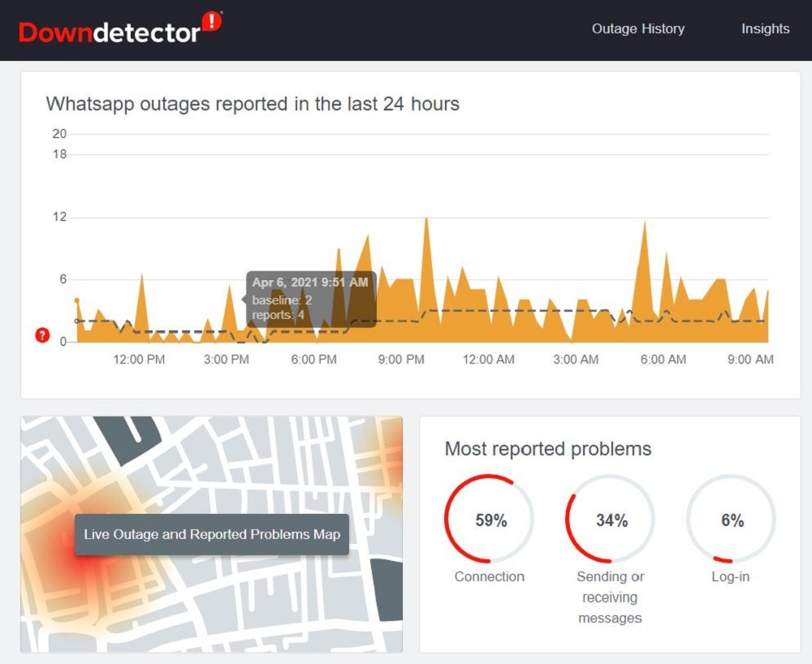Image resolution: width=812 pixels, height=664 pixels.
Task: Open the Live Outage and Reported Problems Map
Action: coord(212,534)
